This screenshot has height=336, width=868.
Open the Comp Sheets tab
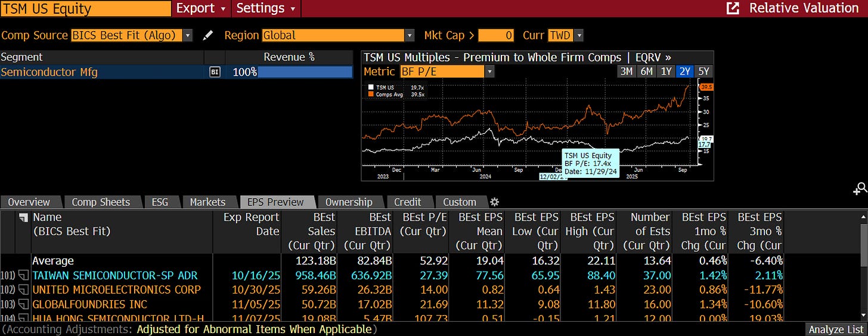point(101,202)
